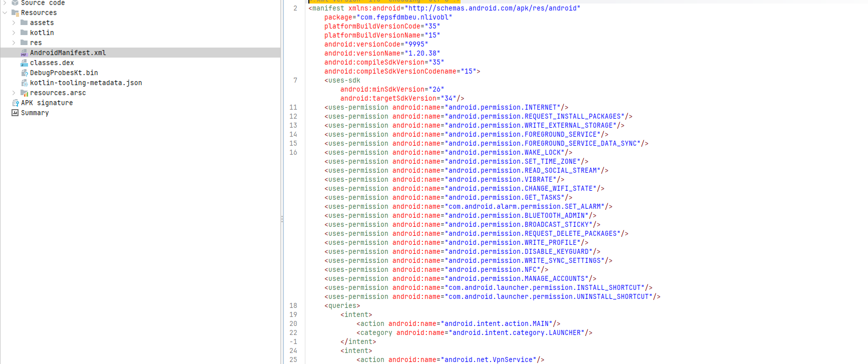This screenshot has height=364, width=868.
Task: Select resources.arsc entry
Action: coord(58,93)
